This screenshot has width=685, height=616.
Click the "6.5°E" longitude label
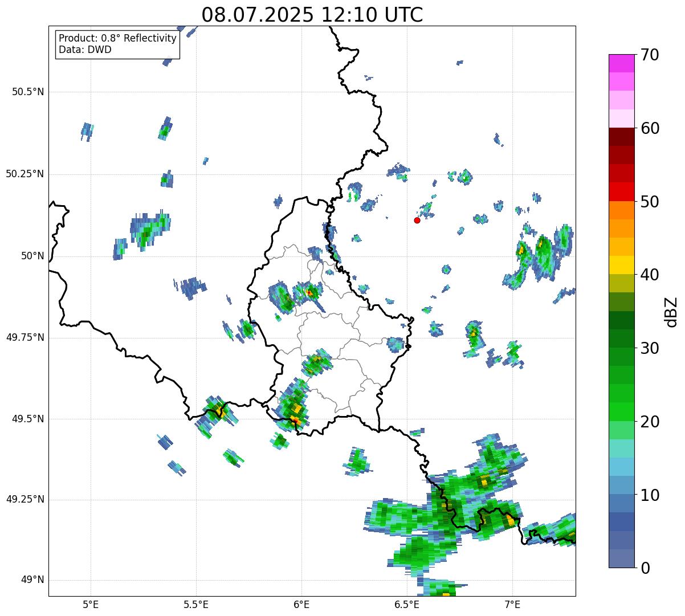click(x=407, y=605)
